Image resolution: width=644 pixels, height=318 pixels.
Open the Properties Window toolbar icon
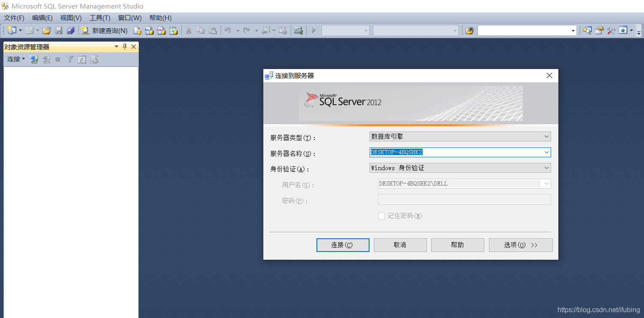599,30
